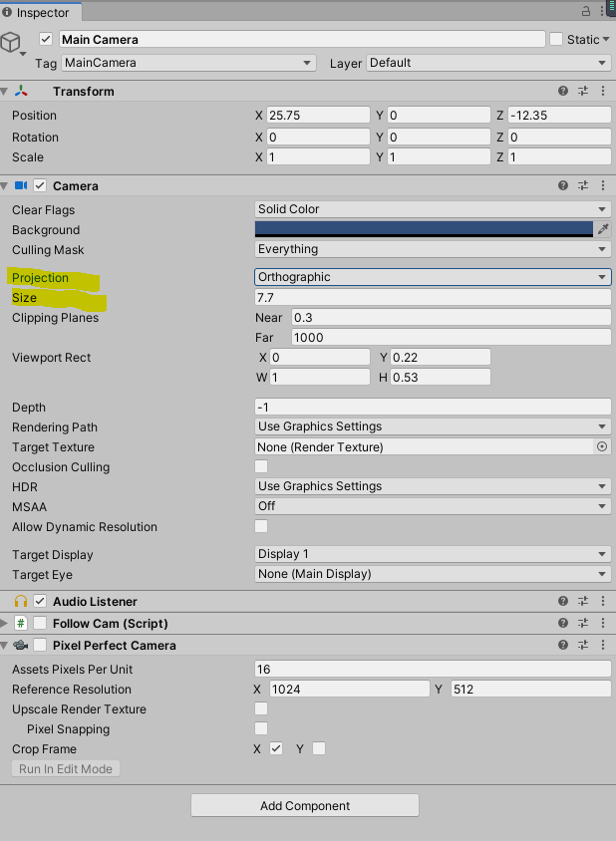Toggle the Static checkbox
Image resolution: width=616 pixels, height=841 pixels.
556,39
